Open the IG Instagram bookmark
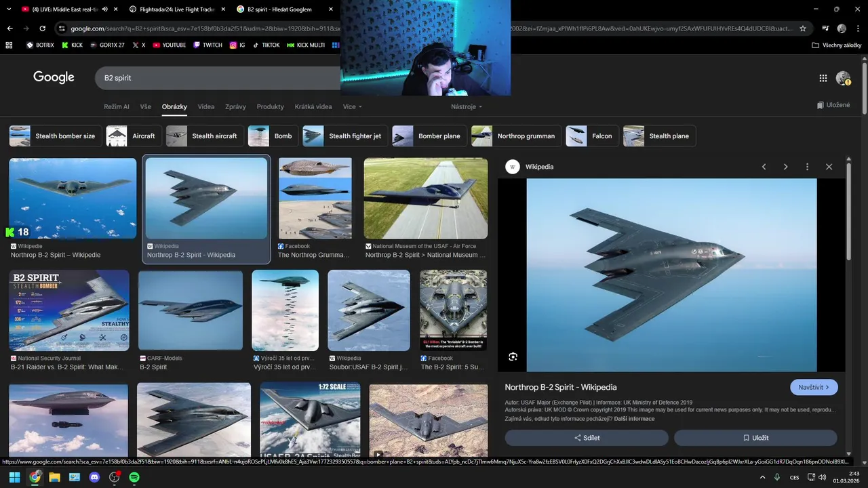This screenshot has height=488, width=868. coord(237,45)
